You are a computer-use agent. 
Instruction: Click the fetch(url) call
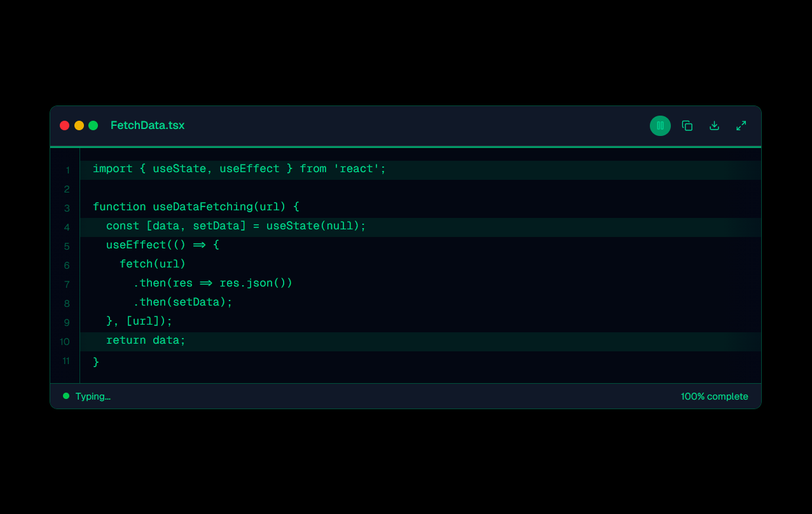[x=153, y=264]
